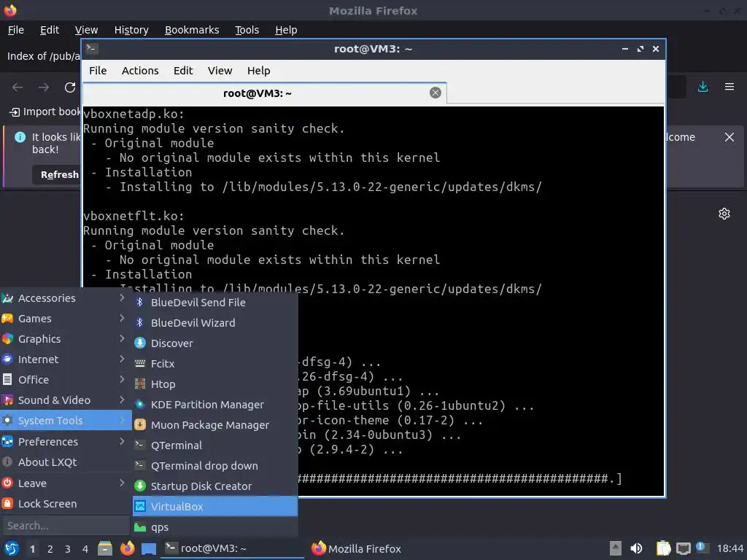Screen dimensions: 747x560
Task: Launch Startup Disk Creator
Action: pos(215,486)
